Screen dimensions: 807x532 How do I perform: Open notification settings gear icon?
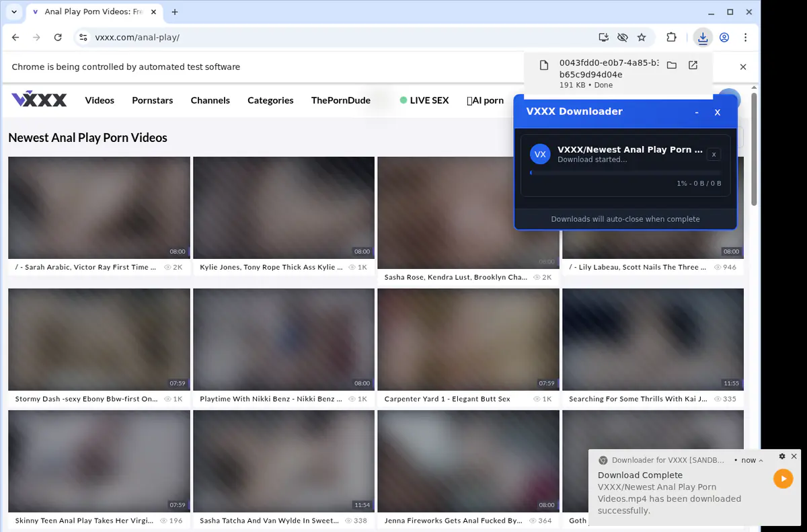pos(782,456)
